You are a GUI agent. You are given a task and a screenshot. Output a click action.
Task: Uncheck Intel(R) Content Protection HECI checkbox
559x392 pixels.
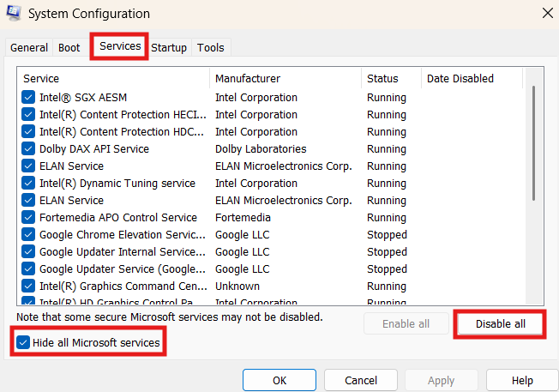coord(28,114)
